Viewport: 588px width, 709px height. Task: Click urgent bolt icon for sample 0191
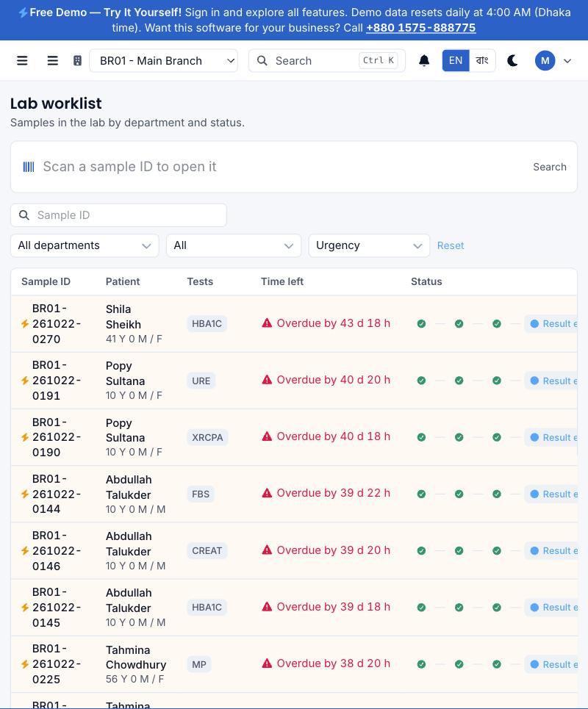pyautogui.click(x=25, y=381)
